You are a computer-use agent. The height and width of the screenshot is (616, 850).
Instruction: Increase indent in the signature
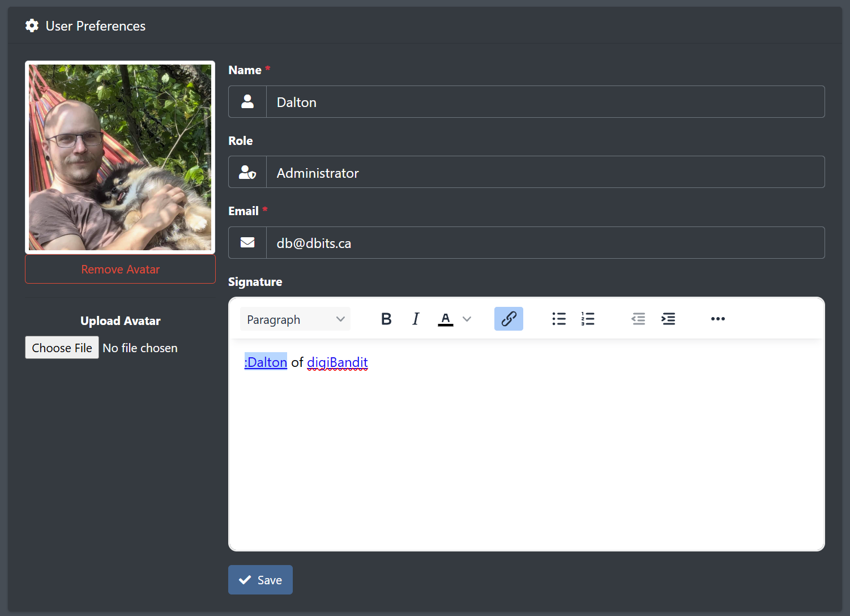(668, 319)
